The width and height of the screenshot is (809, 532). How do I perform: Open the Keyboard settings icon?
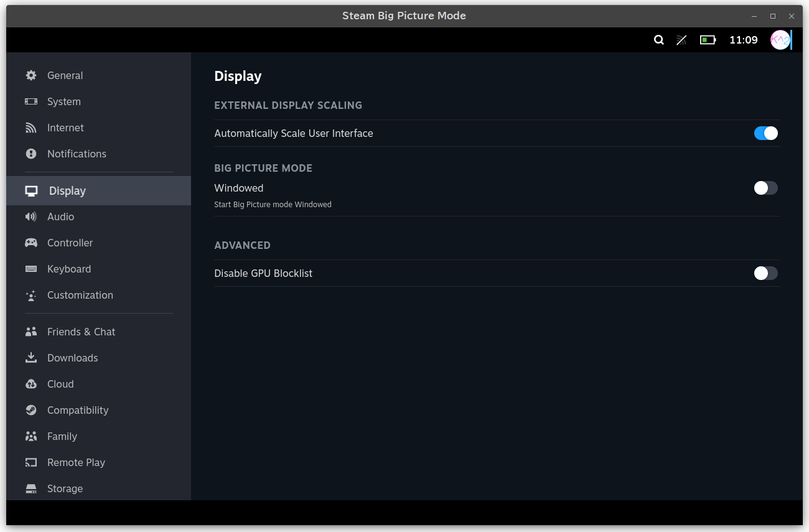click(30, 269)
